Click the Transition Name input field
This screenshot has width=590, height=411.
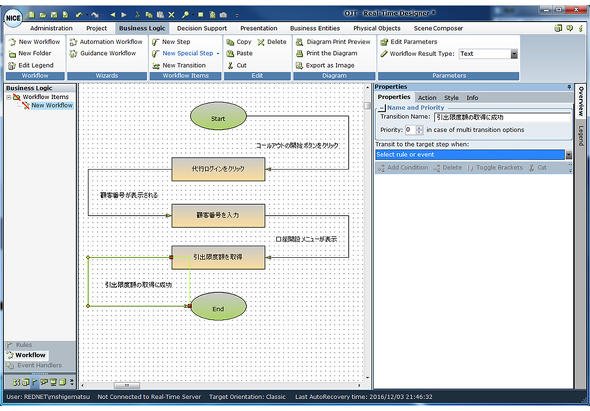tap(502, 117)
